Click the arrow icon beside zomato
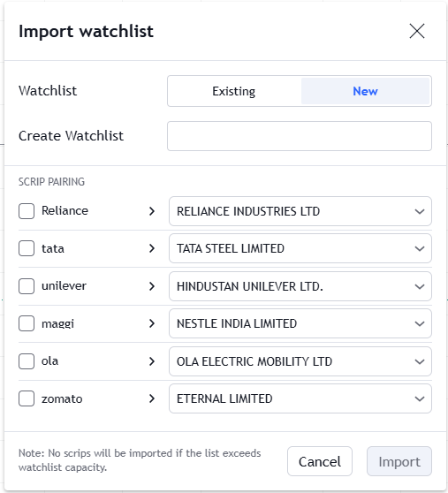This screenshot has height=493, width=448. [x=152, y=398]
